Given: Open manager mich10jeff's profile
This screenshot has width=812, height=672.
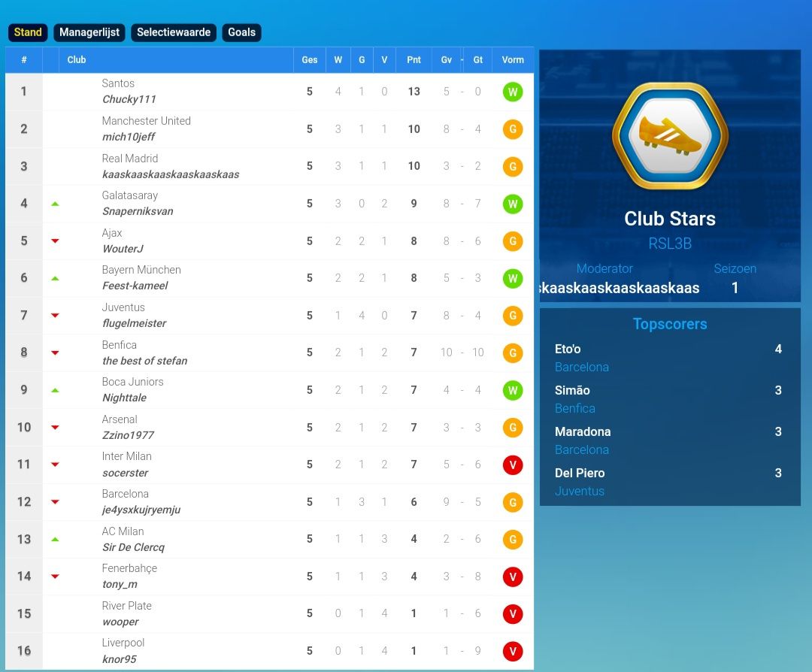Looking at the screenshot, I should click(x=129, y=138).
